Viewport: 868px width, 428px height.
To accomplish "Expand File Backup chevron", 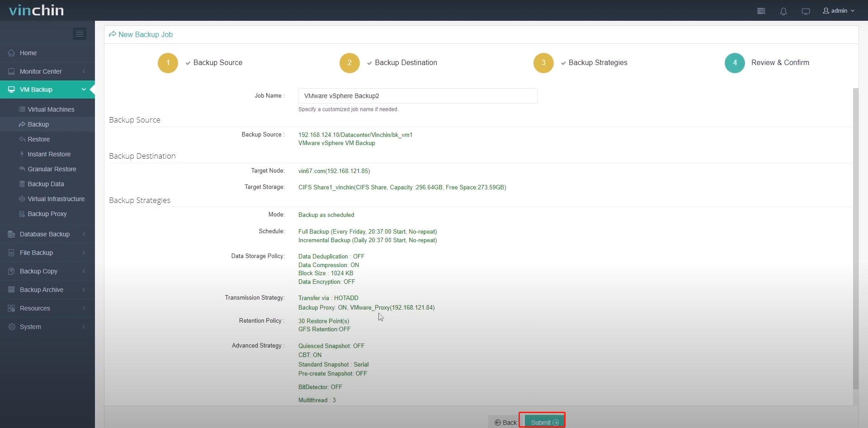I will [84, 253].
